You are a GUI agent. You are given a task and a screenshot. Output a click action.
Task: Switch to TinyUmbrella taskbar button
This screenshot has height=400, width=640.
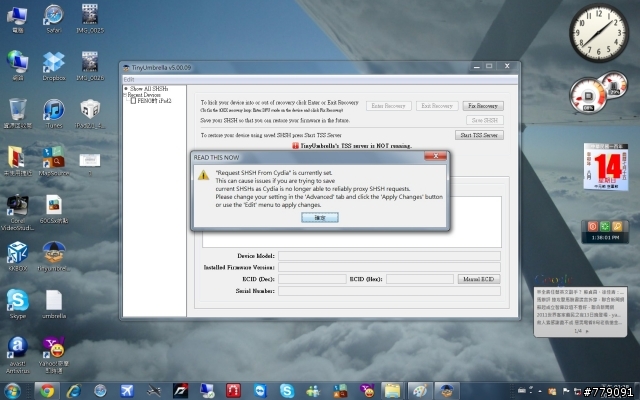click(x=447, y=391)
